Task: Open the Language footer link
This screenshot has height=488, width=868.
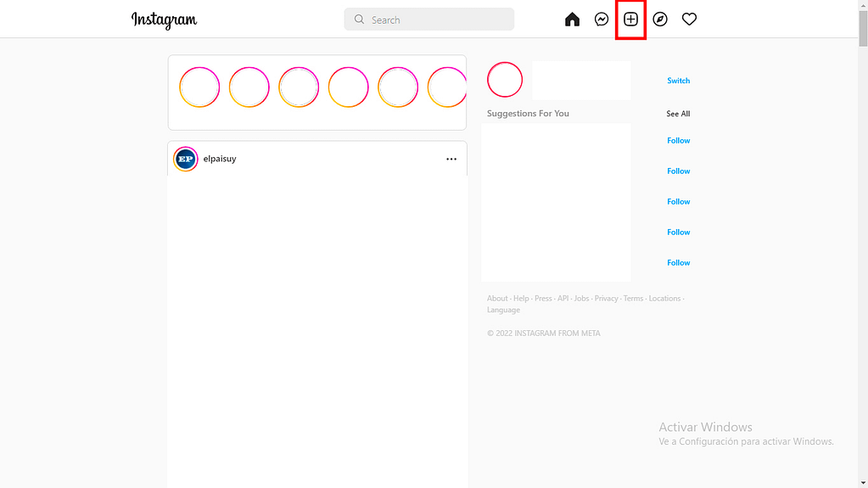Action: coord(503,310)
